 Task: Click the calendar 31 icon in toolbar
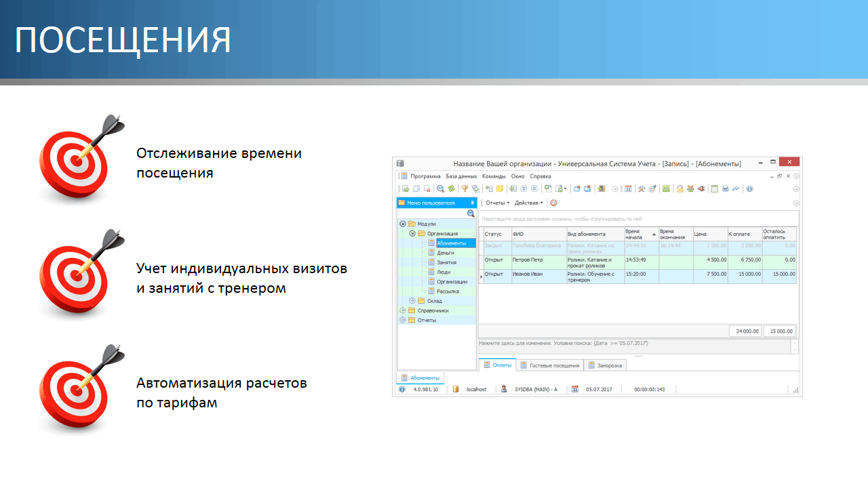pos(629,188)
